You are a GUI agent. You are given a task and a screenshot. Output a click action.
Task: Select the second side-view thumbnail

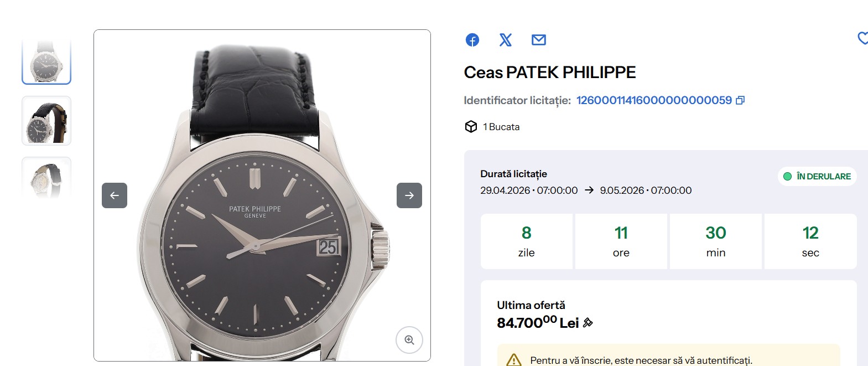click(46, 121)
